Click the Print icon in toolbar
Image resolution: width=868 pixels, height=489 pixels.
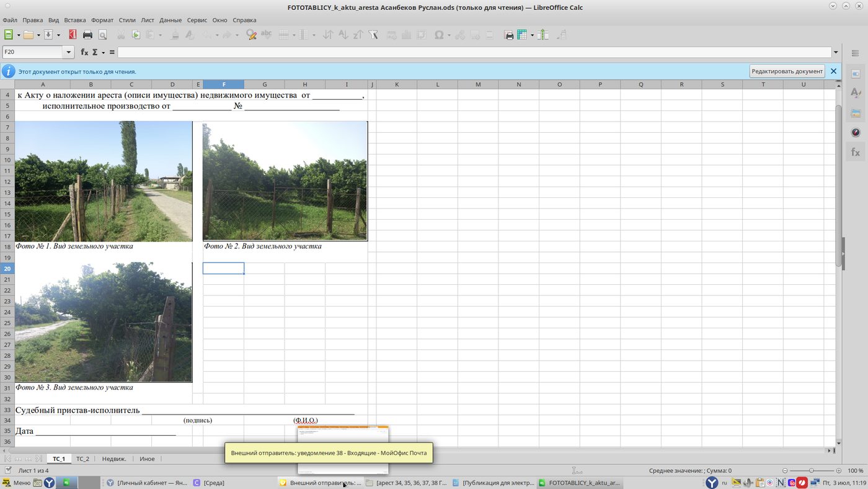[87, 35]
